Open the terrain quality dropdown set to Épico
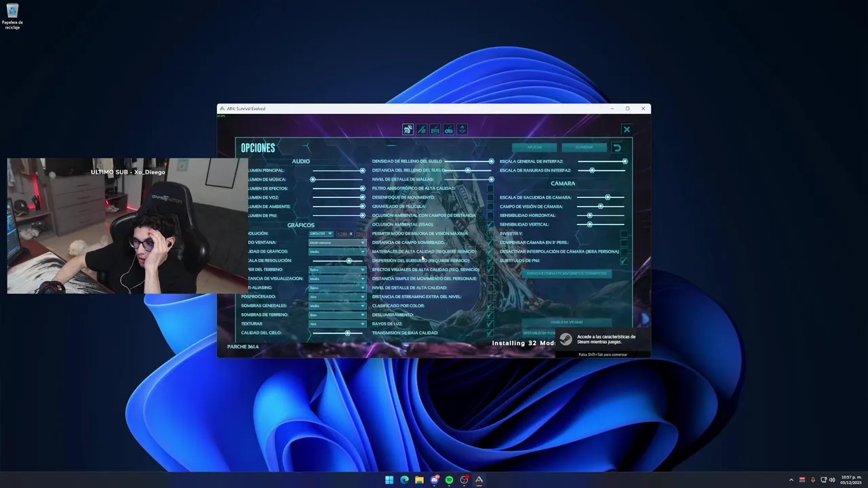This screenshot has height=488, width=868. [x=337, y=270]
